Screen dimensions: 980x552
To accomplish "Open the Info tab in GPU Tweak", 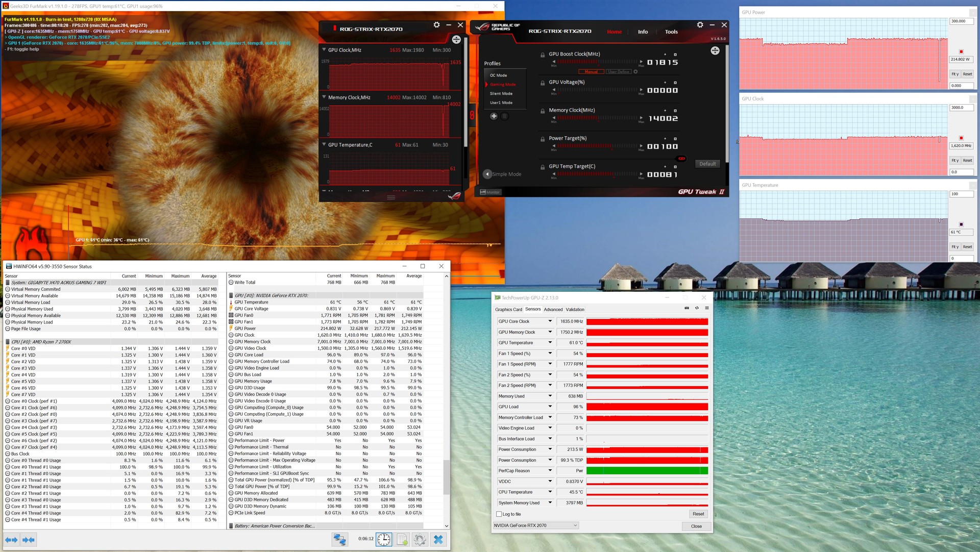I will point(643,32).
